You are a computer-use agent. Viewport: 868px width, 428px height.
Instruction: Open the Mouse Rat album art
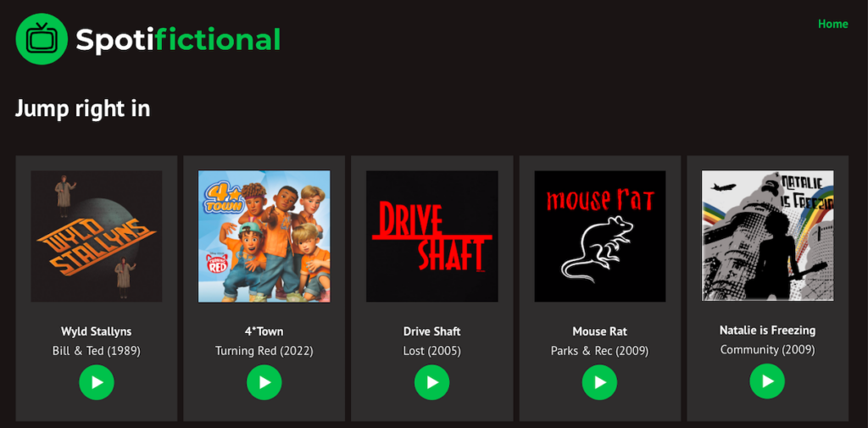[600, 236]
